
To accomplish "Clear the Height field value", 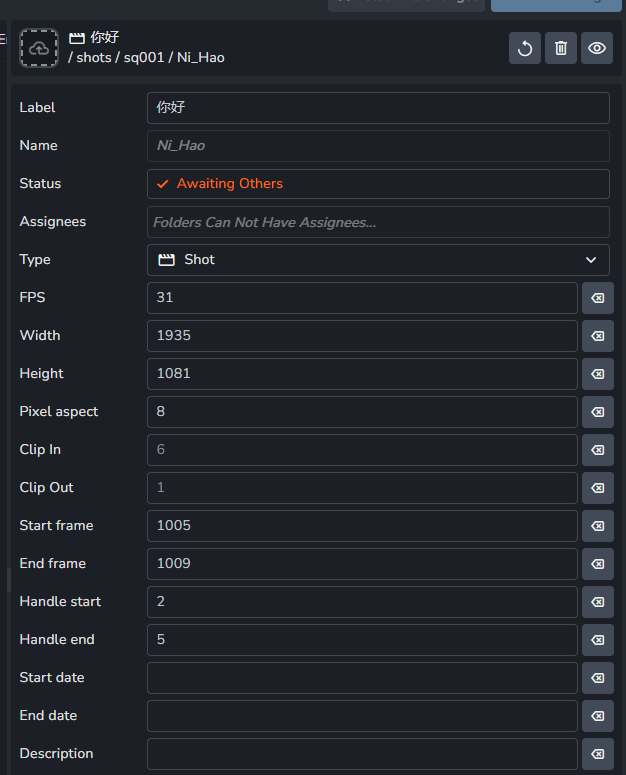I will (x=598, y=374).
